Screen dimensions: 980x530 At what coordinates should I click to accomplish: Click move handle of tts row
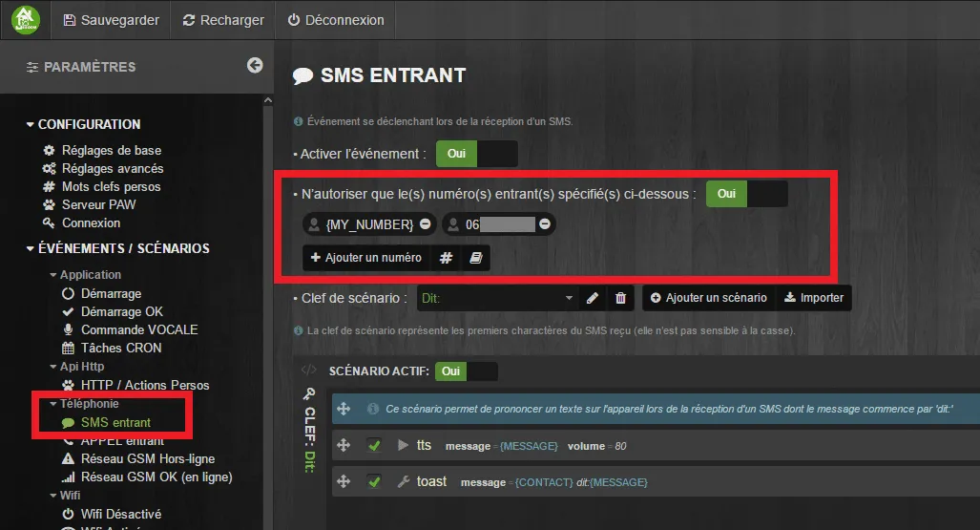(344, 446)
